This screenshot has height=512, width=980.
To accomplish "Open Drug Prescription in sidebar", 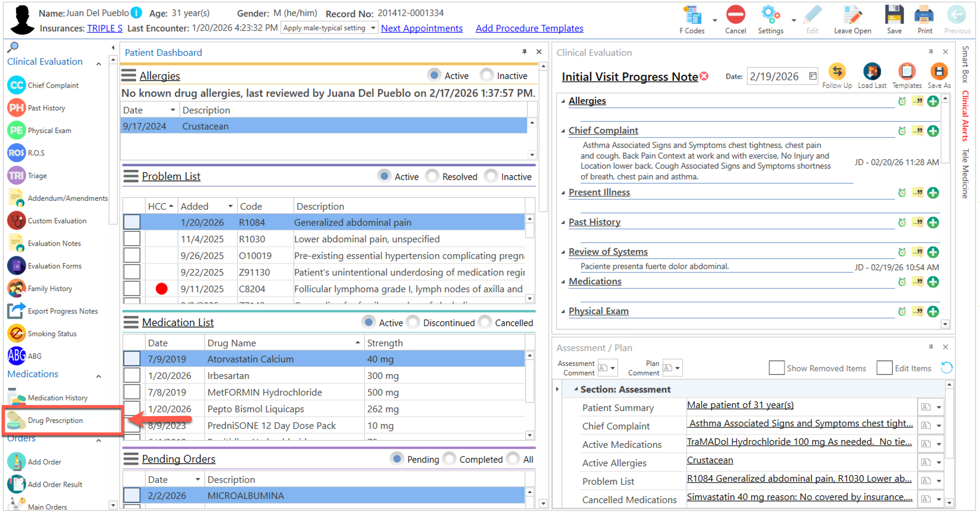I will [55, 421].
